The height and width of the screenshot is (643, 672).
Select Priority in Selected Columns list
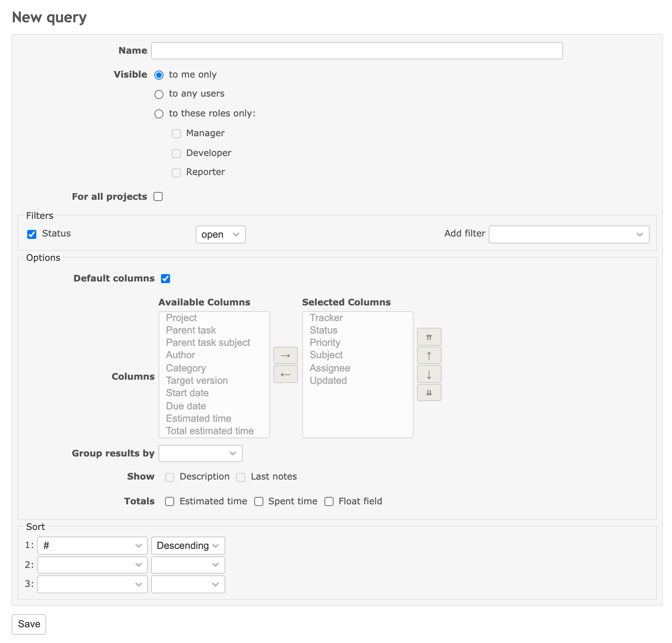tap(325, 343)
